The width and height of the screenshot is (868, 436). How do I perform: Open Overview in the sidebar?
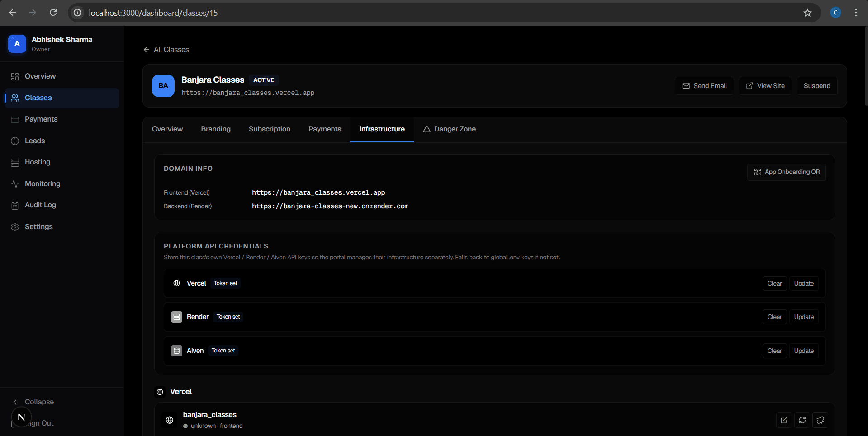62,76
